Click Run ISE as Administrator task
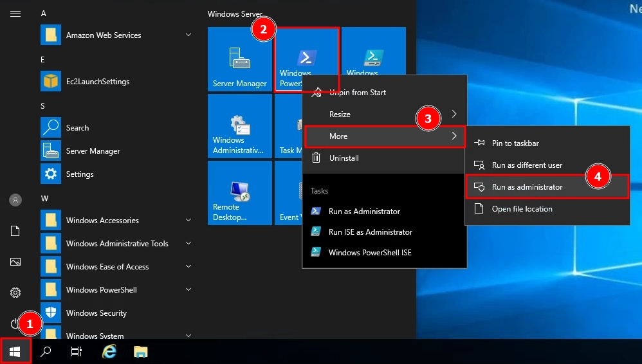The image size is (642, 364). point(370,232)
